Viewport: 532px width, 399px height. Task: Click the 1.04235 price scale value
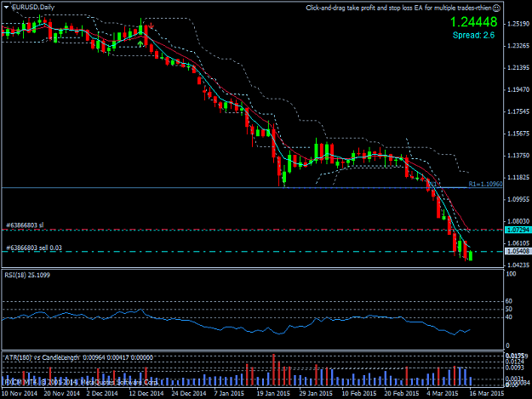click(x=518, y=265)
